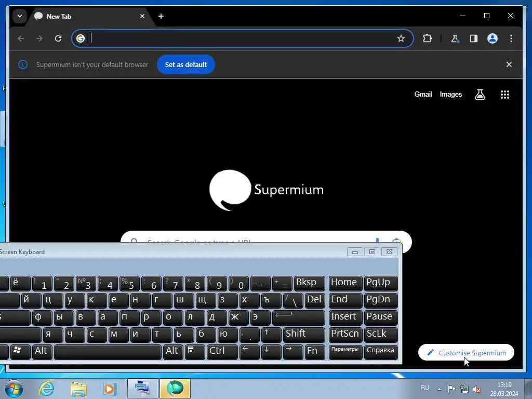Click the Customise Supermium button
This screenshot has width=532, height=399.
coord(466,353)
